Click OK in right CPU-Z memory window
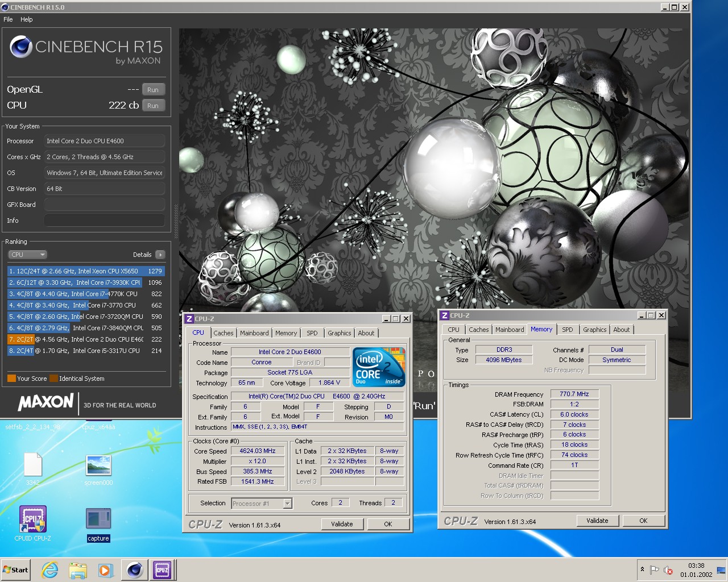The width and height of the screenshot is (728, 582). (x=643, y=521)
